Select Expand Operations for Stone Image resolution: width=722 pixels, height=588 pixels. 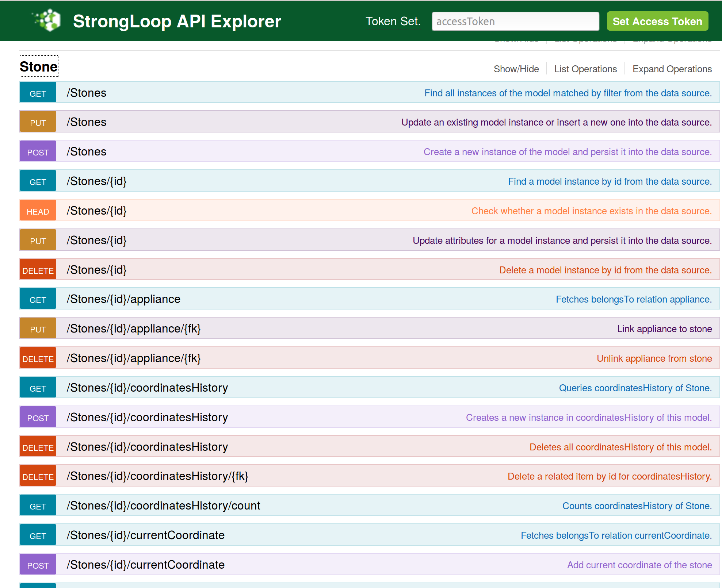point(672,69)
